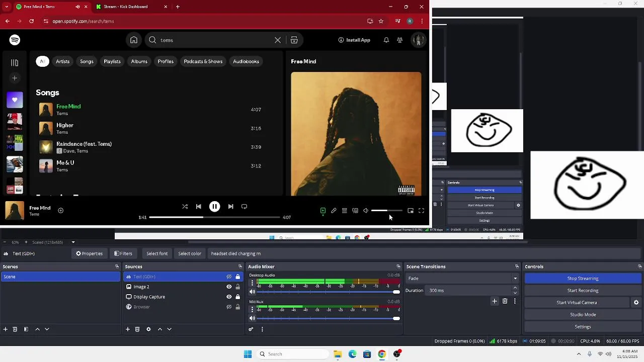This screenshot has width=644, height=362.
Task: Bookmark this page with the star icon
Action: coord(381,21)
